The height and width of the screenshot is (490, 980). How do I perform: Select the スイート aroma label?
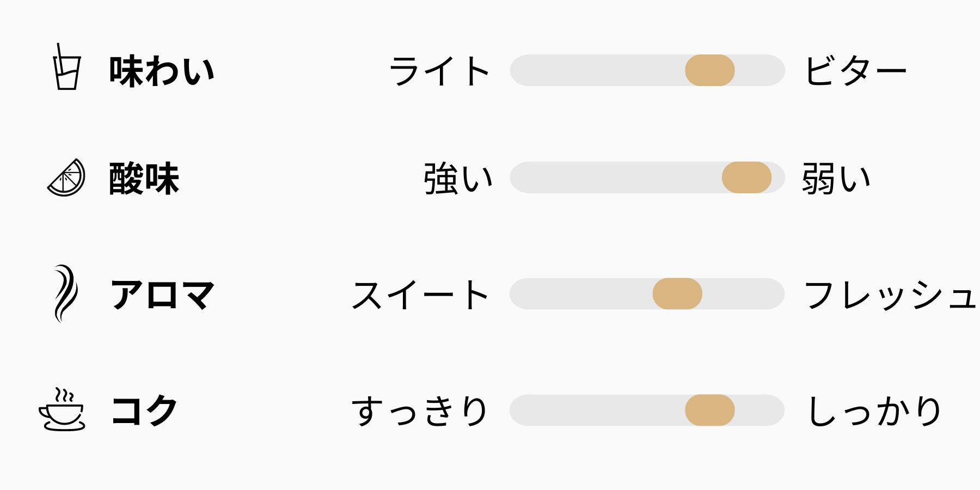tap(420, 295)
